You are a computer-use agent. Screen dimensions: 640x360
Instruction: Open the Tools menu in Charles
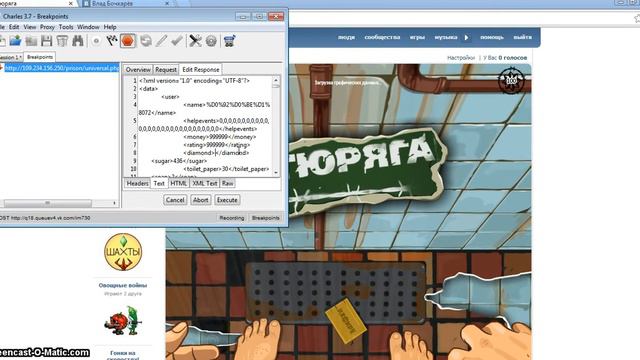(66, 27)
